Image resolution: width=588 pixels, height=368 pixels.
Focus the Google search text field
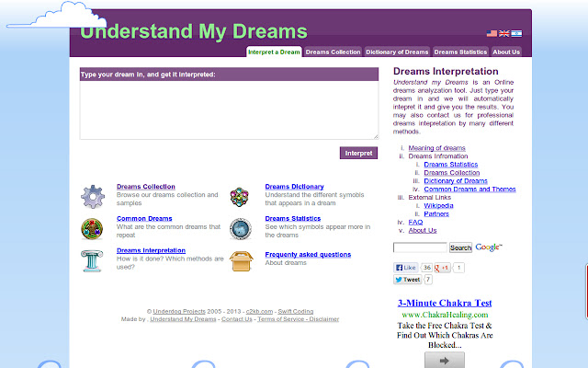(421, 247)
